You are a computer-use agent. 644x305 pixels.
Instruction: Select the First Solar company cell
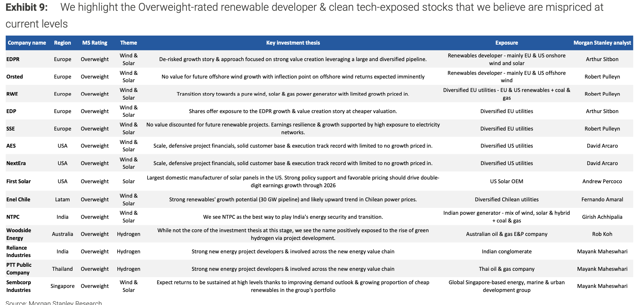pyautogui.click(x=18, y=181)
